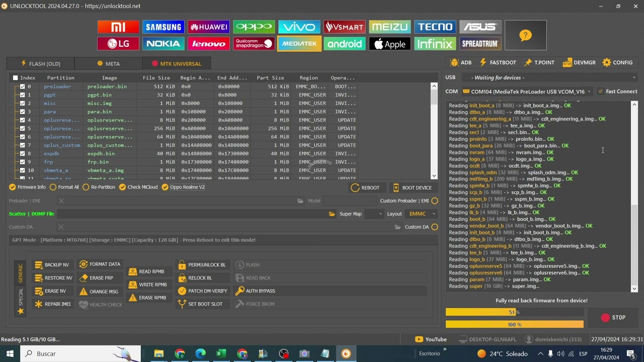Click the partition table vertical scrollbar

pos(434,131)
